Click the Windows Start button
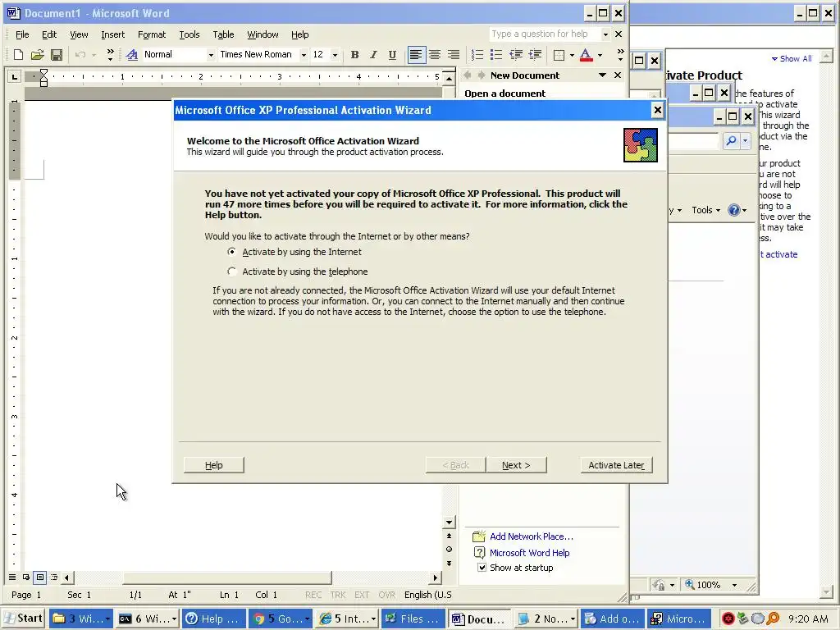This screenshot has height=630, width=840. coord(23,619)
